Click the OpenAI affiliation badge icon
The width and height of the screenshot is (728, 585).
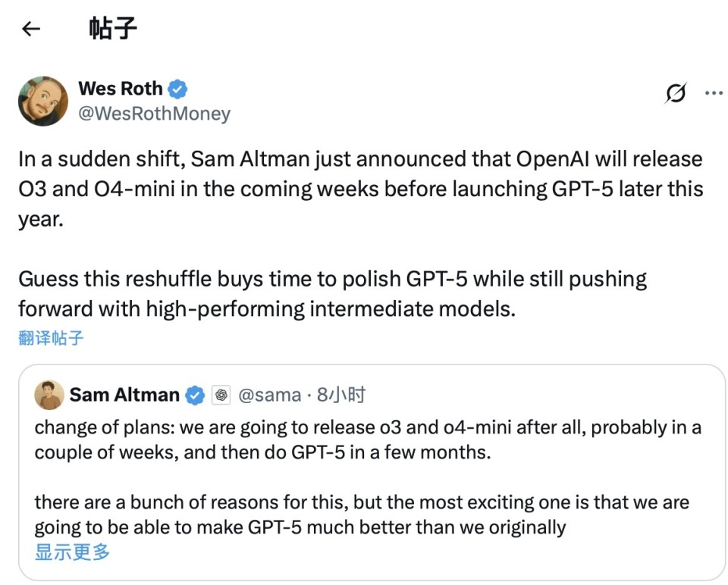pyautogui.click(x=221, y=396)
